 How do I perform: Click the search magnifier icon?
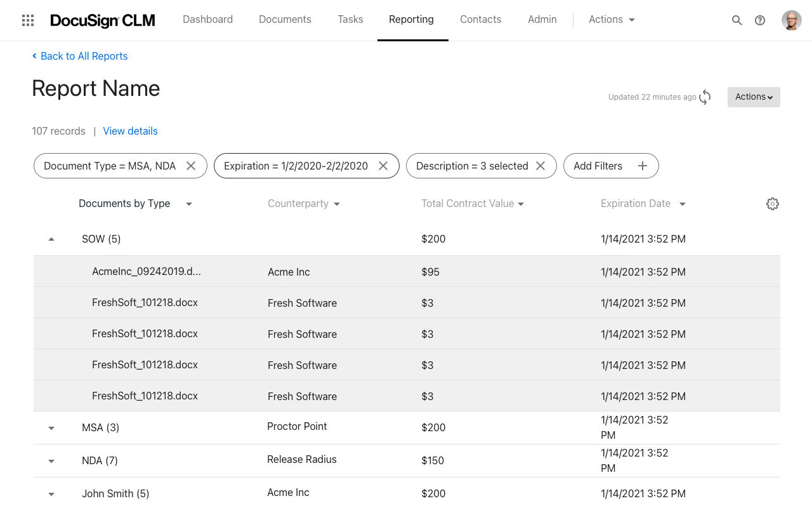[737, 20]
